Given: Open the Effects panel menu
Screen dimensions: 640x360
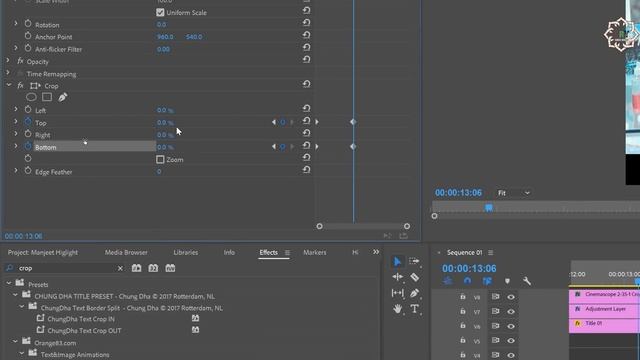Looking at the screenshot, I should point(287,253).
